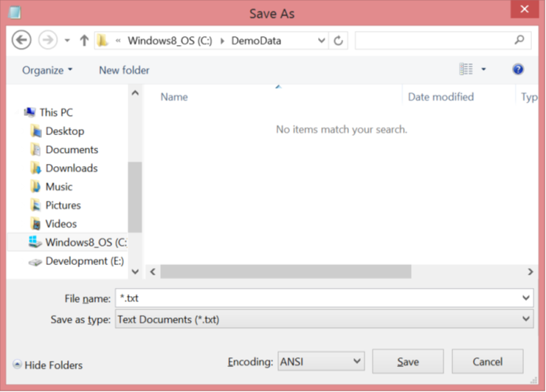This screenshot has width=546, height=392.
Task: Open Save as type combo box
Action: 323,319
